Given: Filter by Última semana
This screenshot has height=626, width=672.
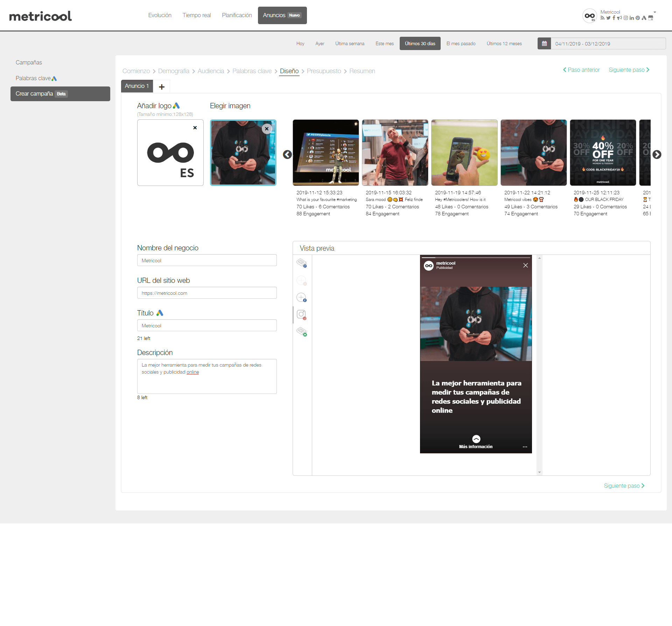Looking at the screenshot, I should coord(350,44).
